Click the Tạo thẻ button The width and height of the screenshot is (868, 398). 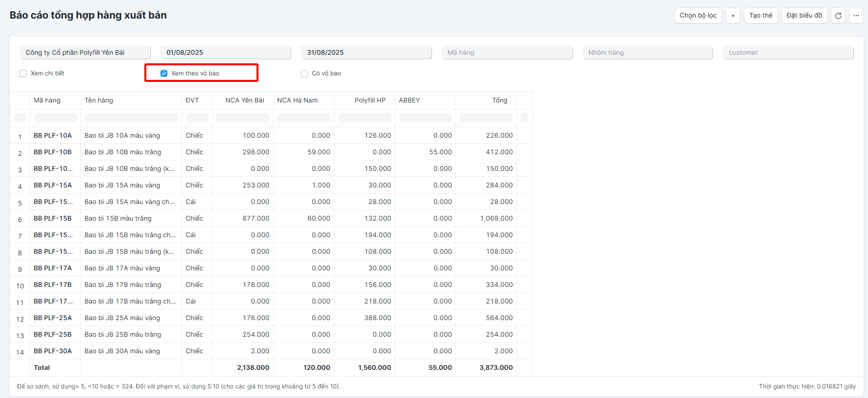pos(761,16)
